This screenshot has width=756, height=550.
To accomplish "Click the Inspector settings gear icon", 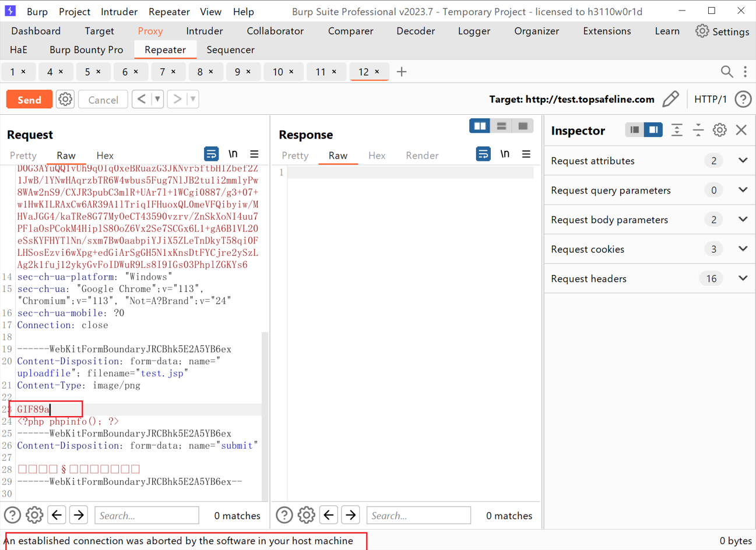I will [720, 130].
